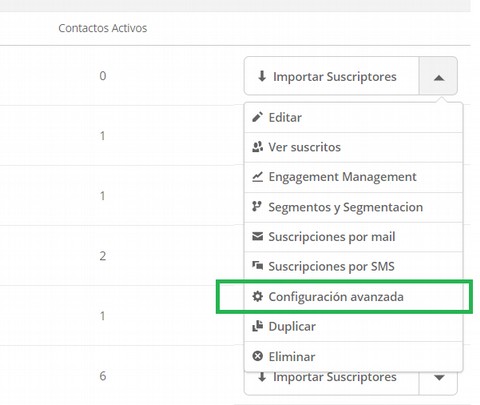Collapse the dropdown with the up caret

(438, 76)
